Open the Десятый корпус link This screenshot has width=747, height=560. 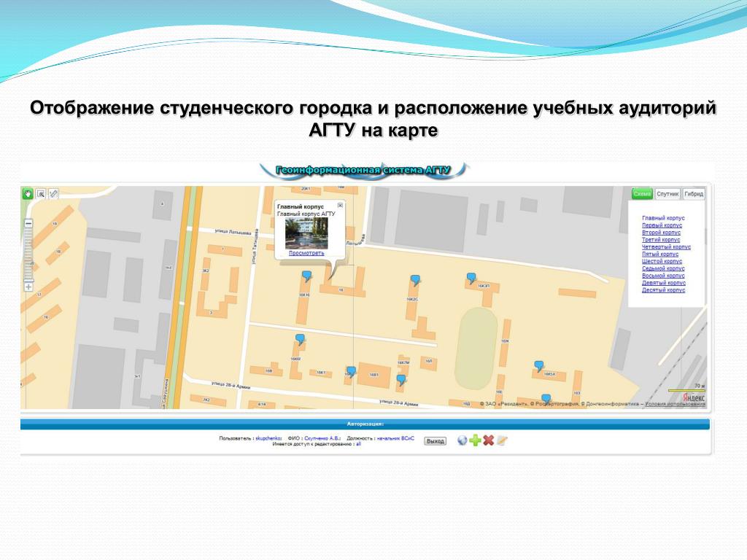coord(663,289)
